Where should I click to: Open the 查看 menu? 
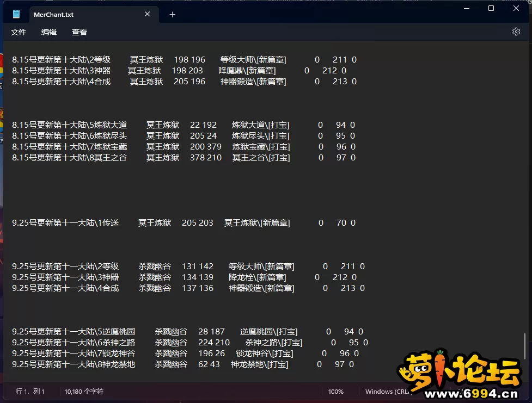[80, 32]
